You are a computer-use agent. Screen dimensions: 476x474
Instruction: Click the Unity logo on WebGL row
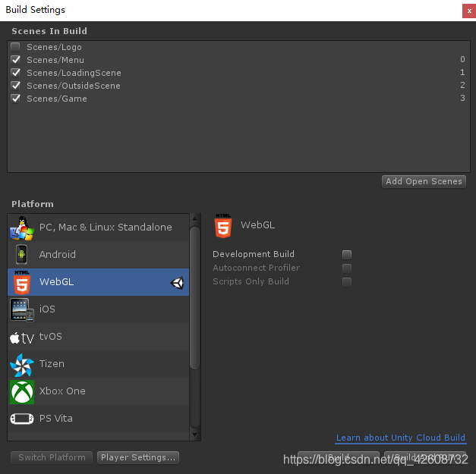178,283
